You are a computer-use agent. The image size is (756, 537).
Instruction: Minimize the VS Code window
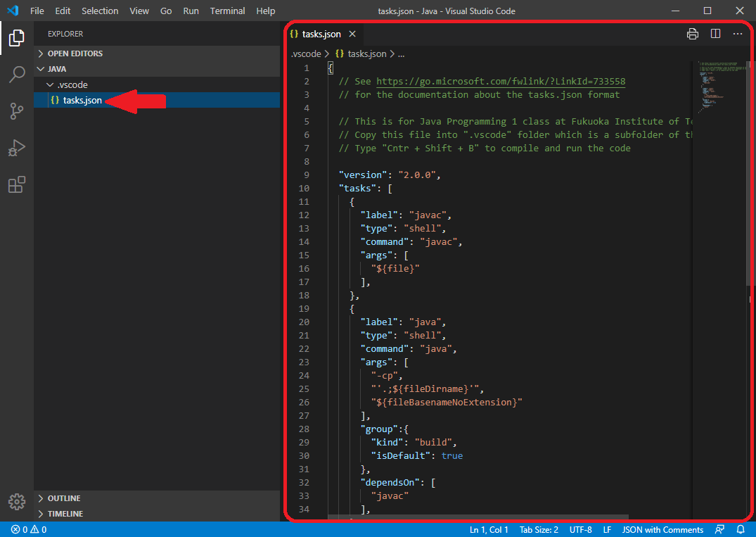(x=676, y=11)
